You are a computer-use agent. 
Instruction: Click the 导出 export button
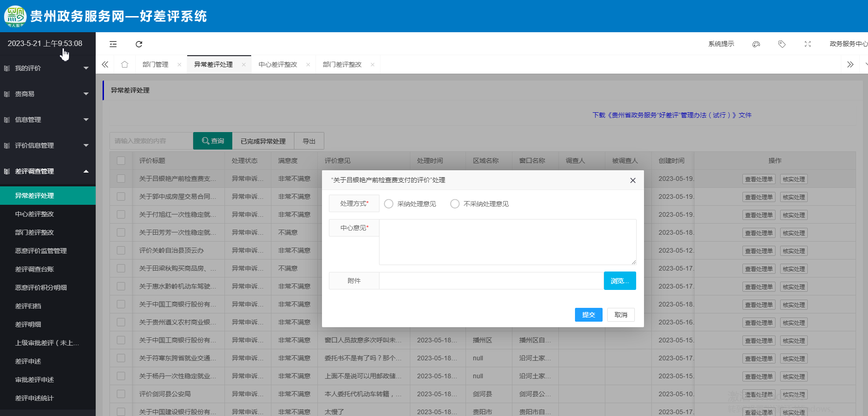pos(309,141)
